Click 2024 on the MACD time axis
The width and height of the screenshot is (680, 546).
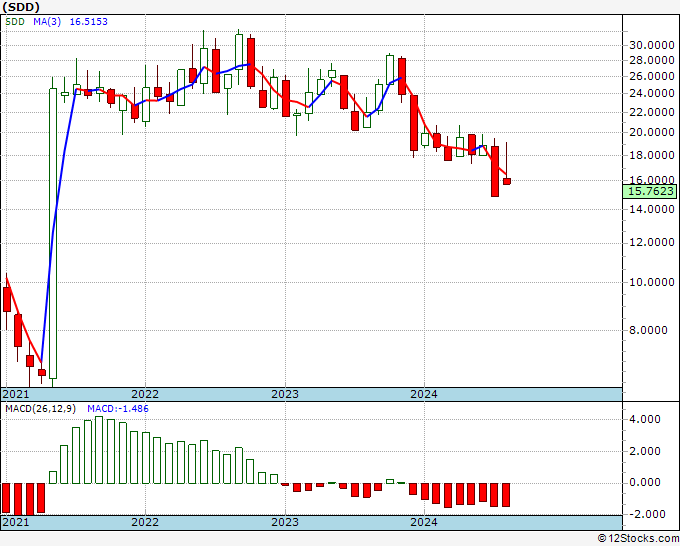tap(424, 522)
